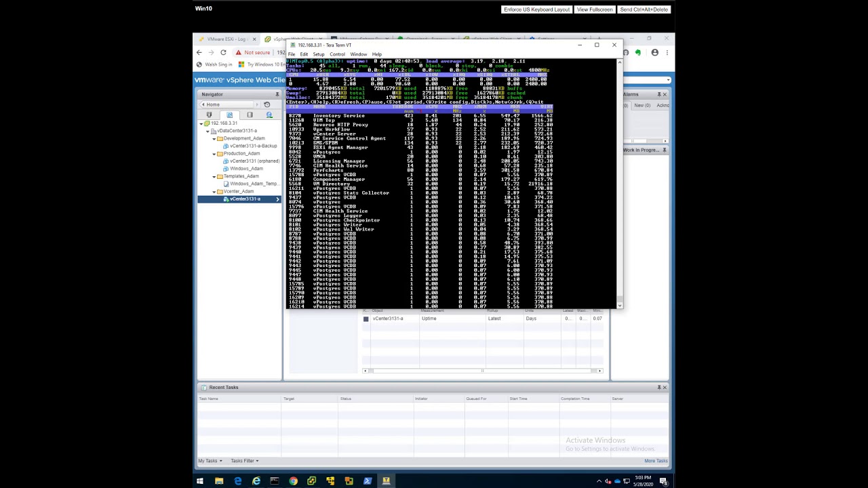Open Tera Term Window menu
The image size is (868, 488).
(358, 54)
